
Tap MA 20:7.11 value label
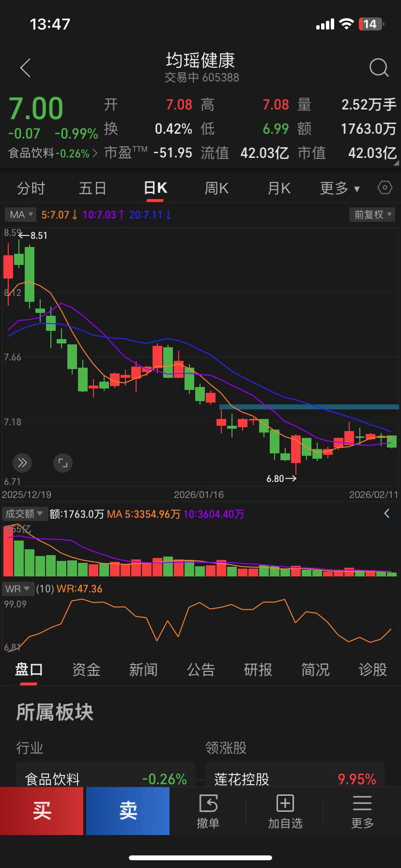(x=150, y=215)
